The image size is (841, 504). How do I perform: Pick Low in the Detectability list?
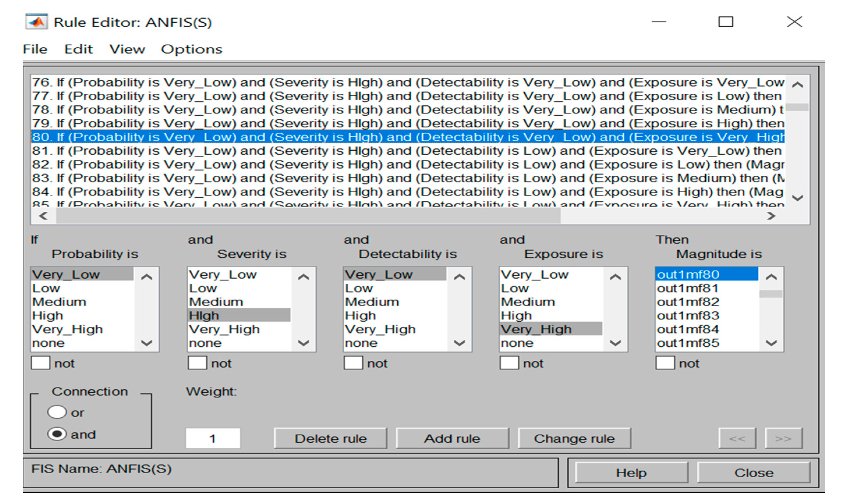359,288
